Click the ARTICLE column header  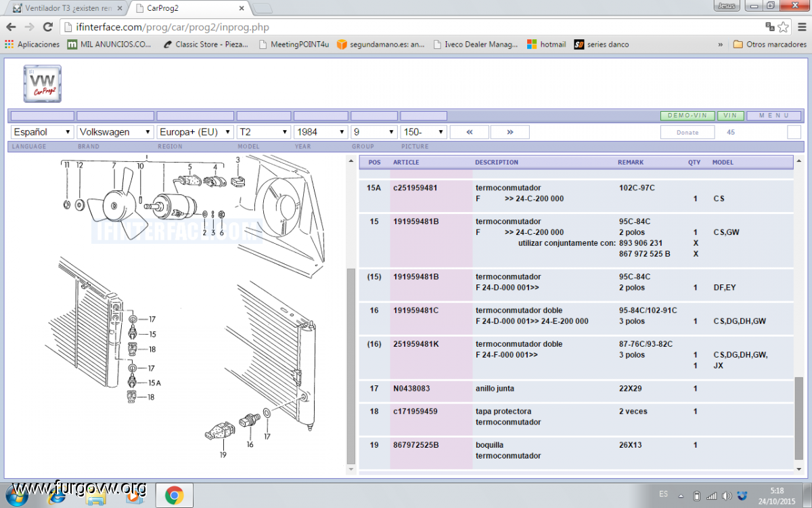(406, 163)
